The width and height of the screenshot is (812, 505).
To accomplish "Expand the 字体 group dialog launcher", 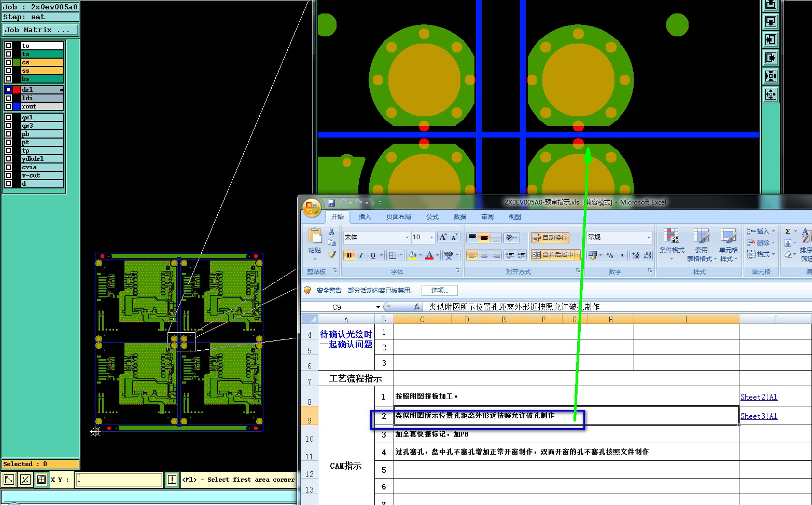I will pyautogui.click(x=457, y=271).
